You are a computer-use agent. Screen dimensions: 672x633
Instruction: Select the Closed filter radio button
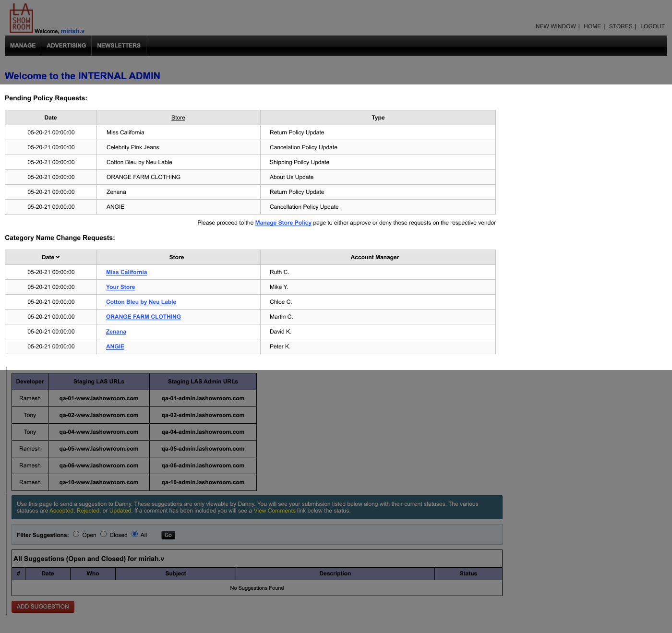pyautogui.click(x=104, y=534)
